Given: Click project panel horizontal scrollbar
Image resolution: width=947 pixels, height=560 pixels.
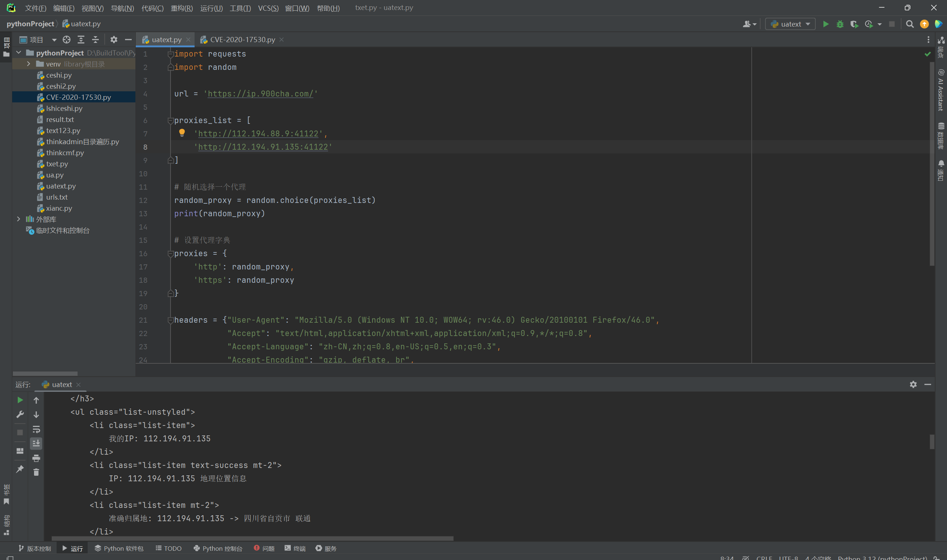Looking at the screenshot, I should 45,374.
